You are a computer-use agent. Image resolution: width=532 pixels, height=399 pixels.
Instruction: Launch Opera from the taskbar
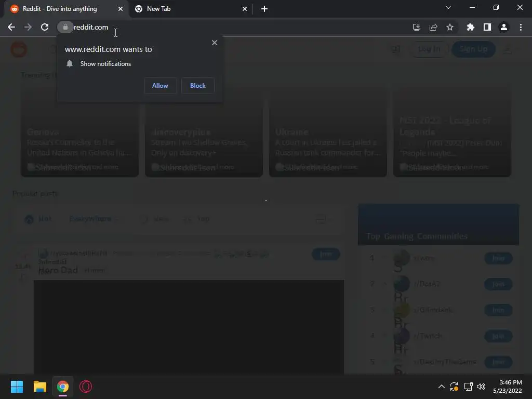tap(86, 387)
